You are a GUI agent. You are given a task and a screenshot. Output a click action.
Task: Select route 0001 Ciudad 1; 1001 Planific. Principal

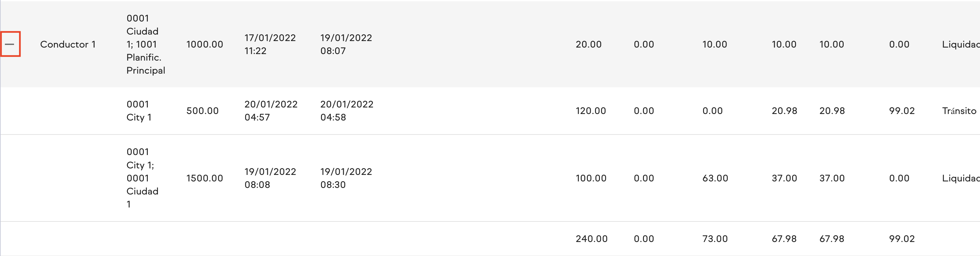(146, 44)
